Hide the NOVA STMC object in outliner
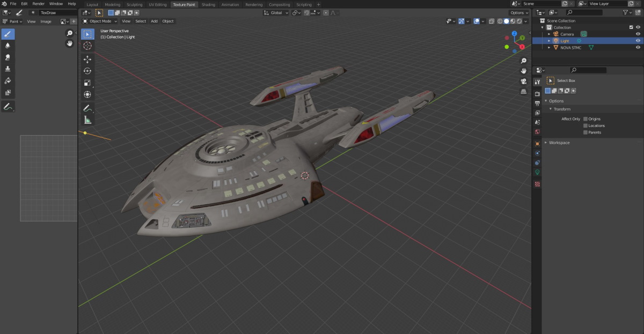 point(638,47)
